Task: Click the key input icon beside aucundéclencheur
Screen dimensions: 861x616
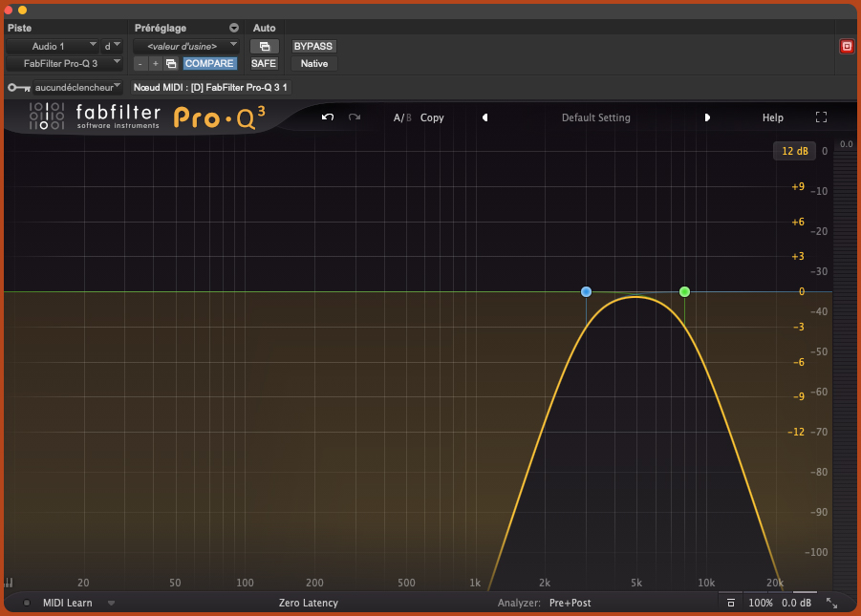Action: [18, 87]
